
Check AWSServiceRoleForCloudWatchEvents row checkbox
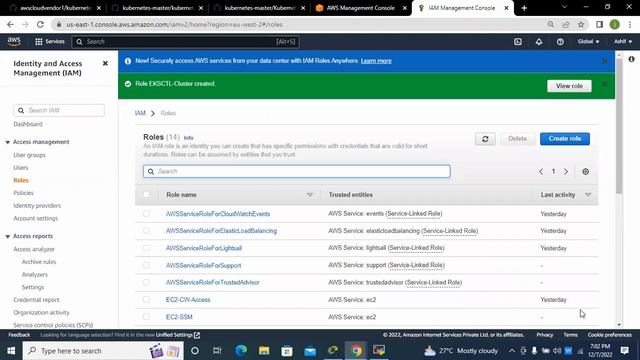147,213
